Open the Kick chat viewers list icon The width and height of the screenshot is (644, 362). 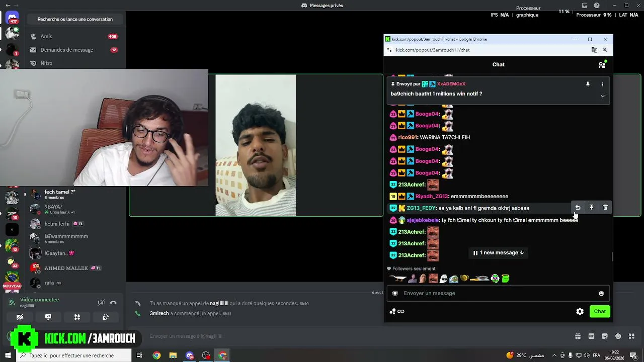click(x=602, y=64)
